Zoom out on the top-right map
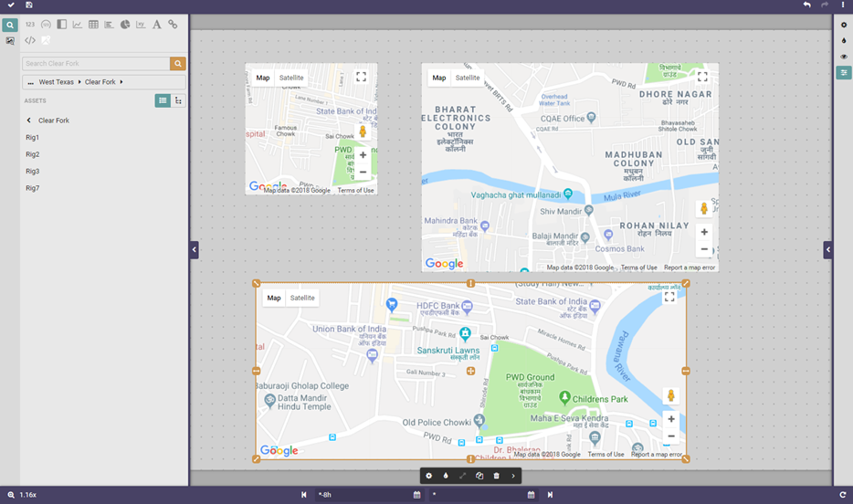The height and width of the screenshot is (504, 853). 704,249
